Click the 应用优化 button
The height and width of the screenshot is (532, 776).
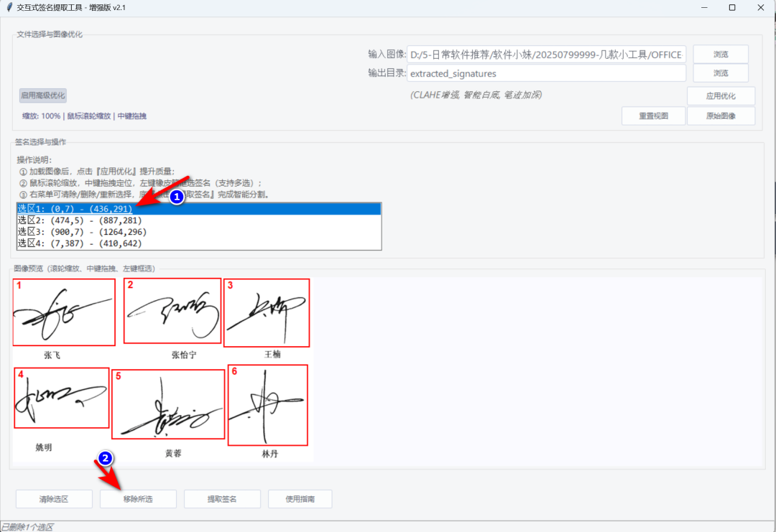(720, 95)
